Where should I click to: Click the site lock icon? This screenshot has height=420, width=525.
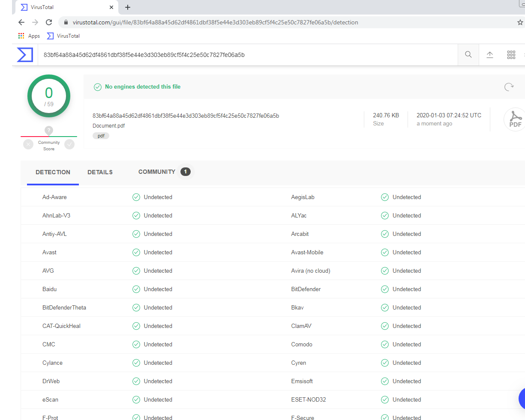tap(66, 22)
